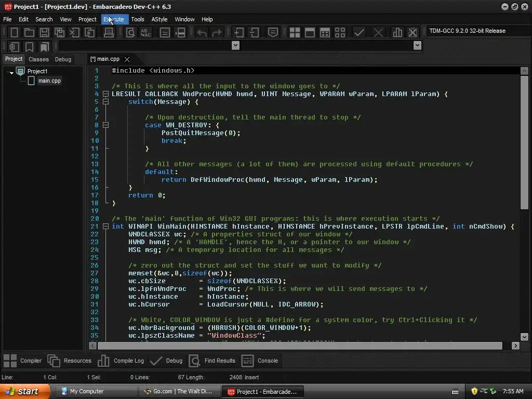Select main.cpp in the project tree
532x399 pixels.
pos(49,81)
